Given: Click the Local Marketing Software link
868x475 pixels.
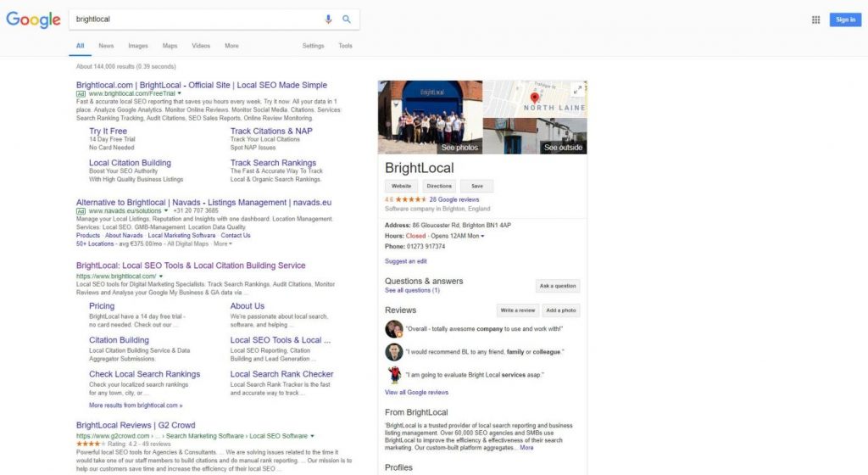Looking at the screenshot, I should tap(181, 235).
